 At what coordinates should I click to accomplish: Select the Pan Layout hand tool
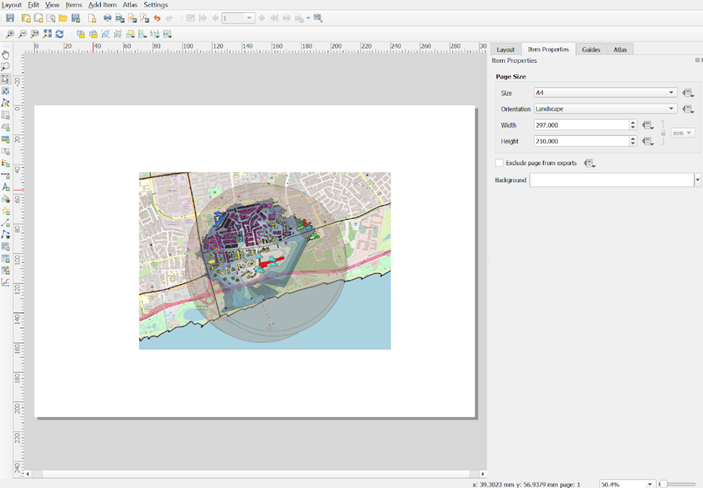click(6, 55)
